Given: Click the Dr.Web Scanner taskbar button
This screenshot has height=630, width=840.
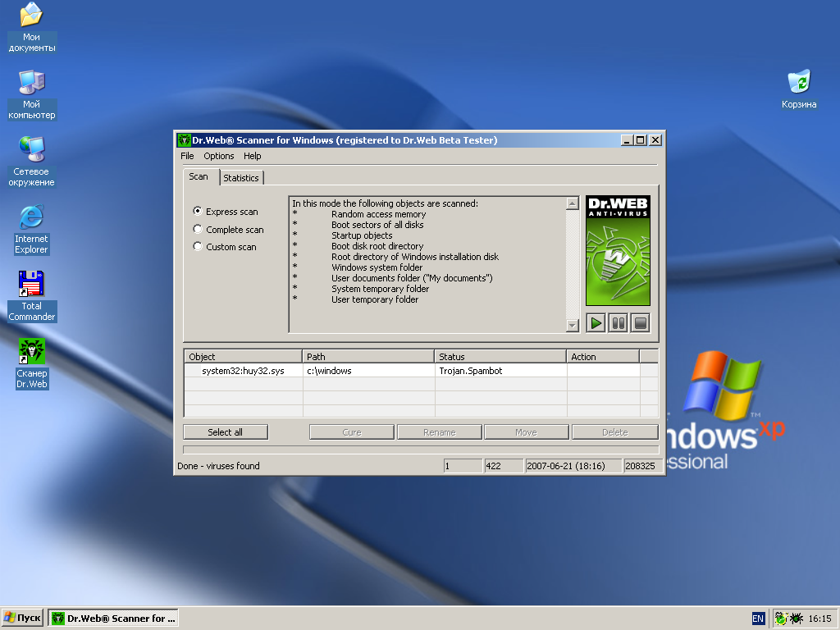Looking at the screenshot, I should (x=113, y=619).
